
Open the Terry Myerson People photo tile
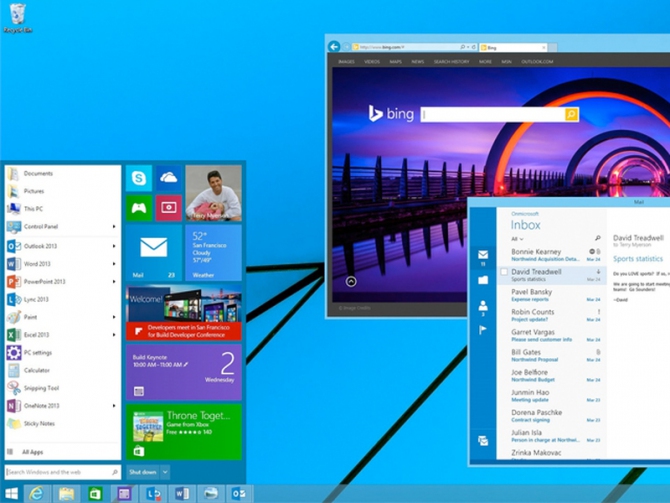pyautogui.click(x=213, y=193)
